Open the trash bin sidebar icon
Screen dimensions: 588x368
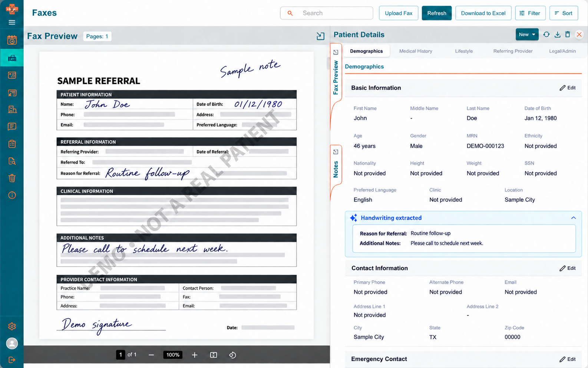[12, 178]
